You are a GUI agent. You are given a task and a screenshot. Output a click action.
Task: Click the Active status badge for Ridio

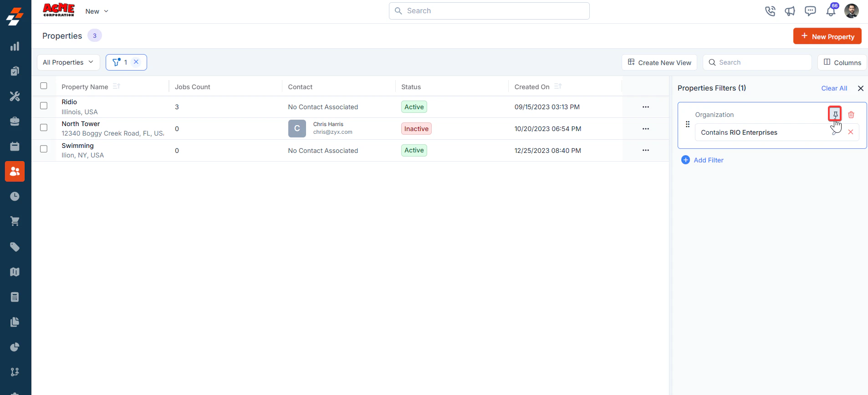414,107
